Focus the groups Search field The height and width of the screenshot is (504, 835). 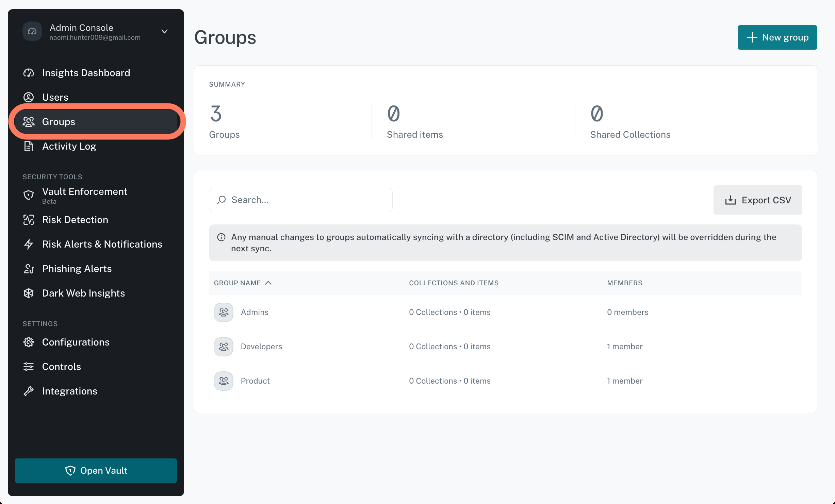click(301, 200)
